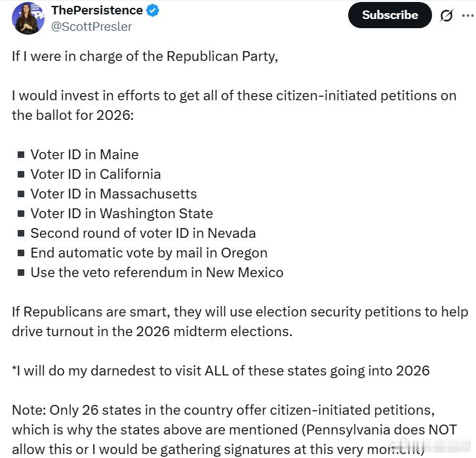This screenshot has width=476, height=458.
Task: Click the bullet beside New Mexico veto referendum
Action: pos(21,273)
